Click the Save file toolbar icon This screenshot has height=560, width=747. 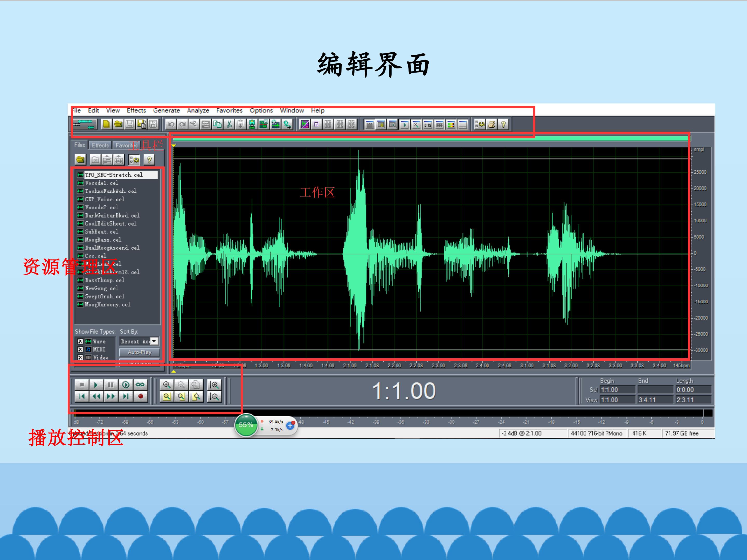pos(130,124)
